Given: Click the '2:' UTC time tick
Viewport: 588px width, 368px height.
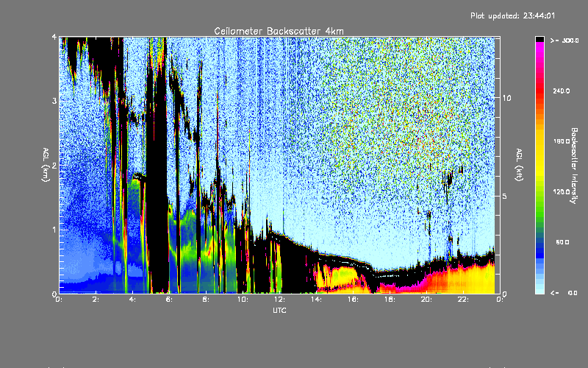Looking at the screenshot, I should tap(96, 300).
